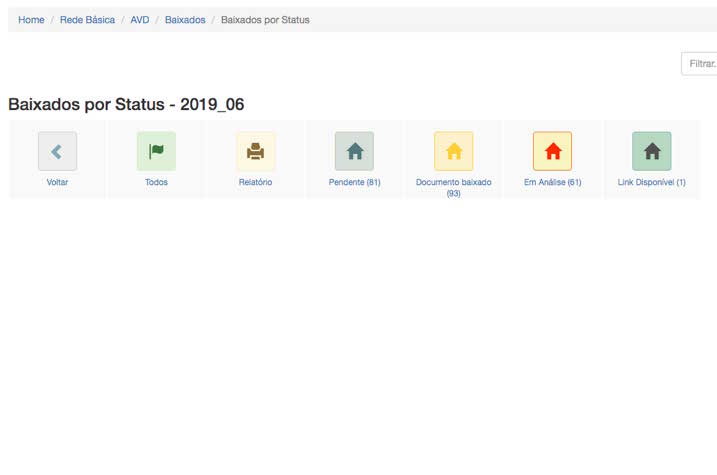This screenshot has height=475, width=717.
Task: Click the dark house Link Disponível icon
Action: coord(651,151)
